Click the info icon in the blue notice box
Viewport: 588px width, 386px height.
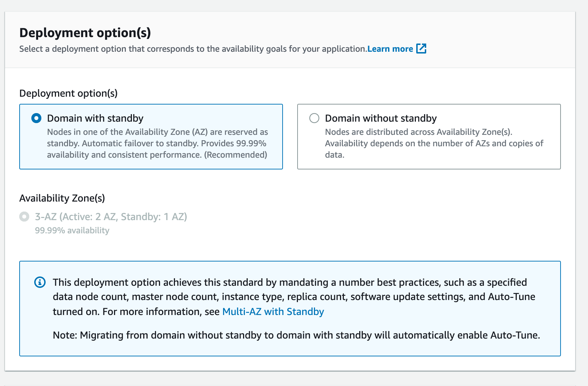pyautogui.click(x=40, y=282)
